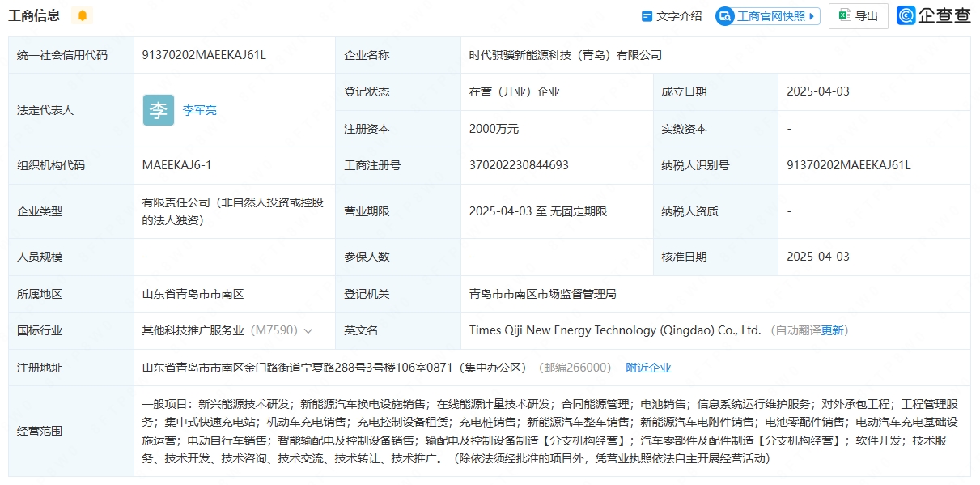Click the 工商注册号 value 370202230844693
This screenshot has width=980, height=485.
point(519,165)
